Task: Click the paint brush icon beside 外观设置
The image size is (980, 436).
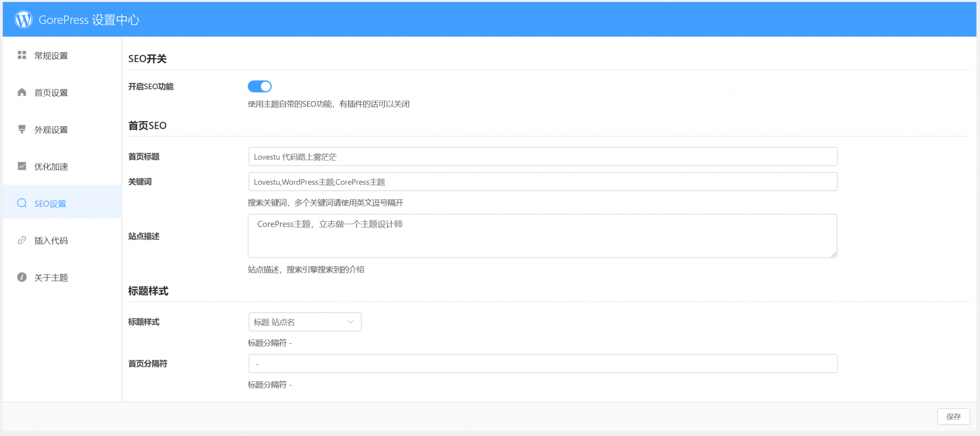Action: pos(22,129)
